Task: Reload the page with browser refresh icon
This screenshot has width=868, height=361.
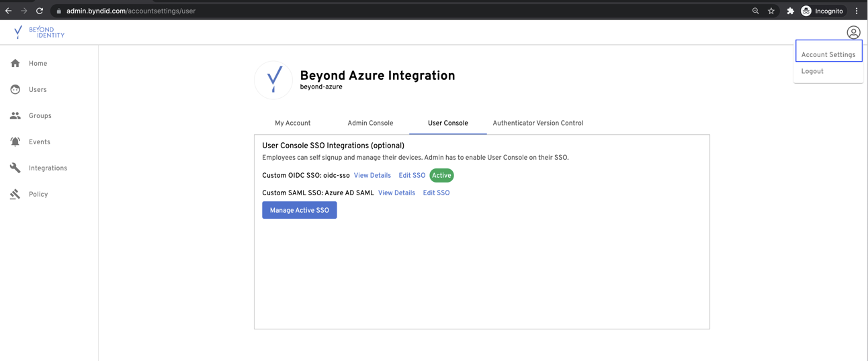Action: [40, 11]
